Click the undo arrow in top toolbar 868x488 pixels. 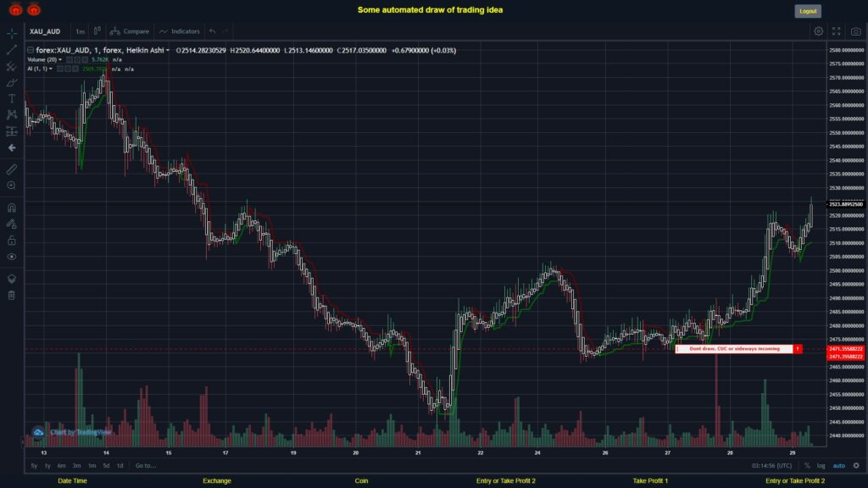click(213, 31)
